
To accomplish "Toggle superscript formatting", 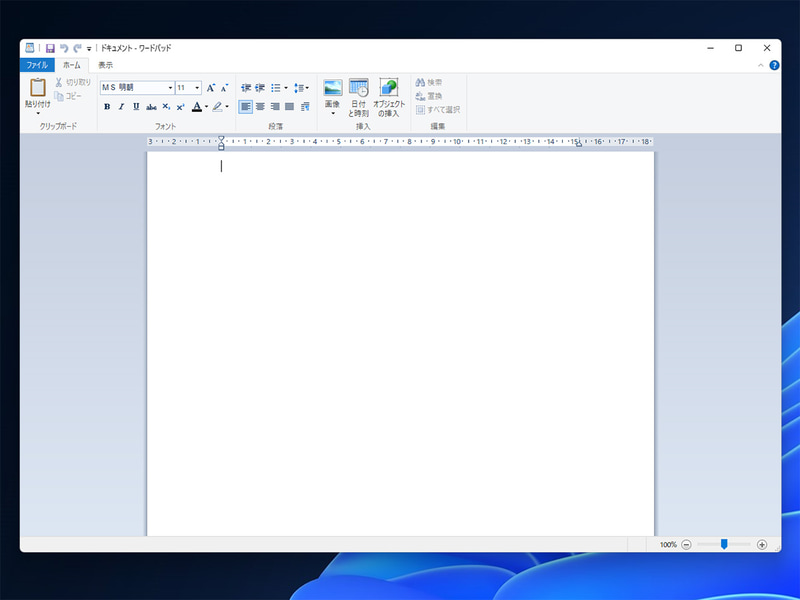I will (x=181, y=107).
